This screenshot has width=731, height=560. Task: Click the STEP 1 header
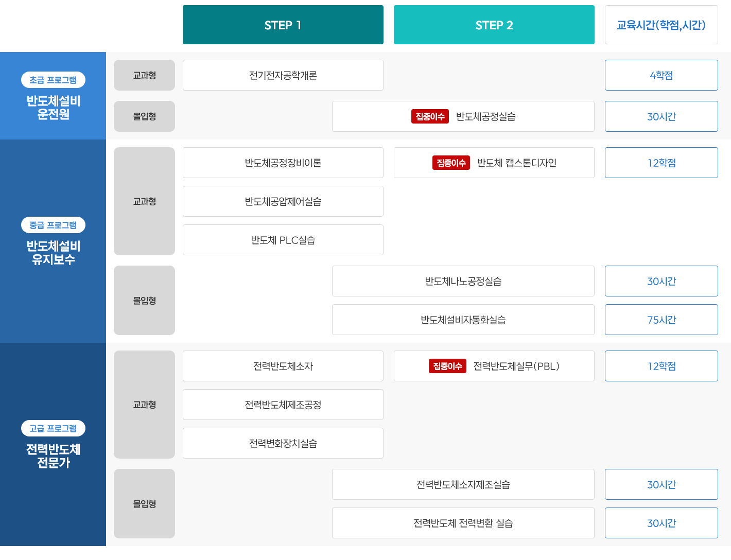coord(283,25)
